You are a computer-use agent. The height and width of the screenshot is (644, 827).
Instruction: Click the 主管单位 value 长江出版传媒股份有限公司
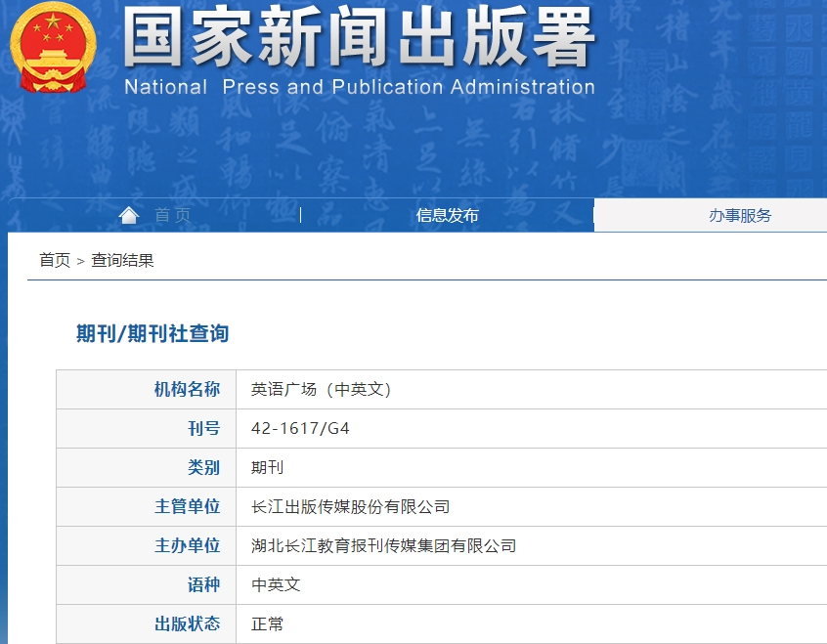350,506
